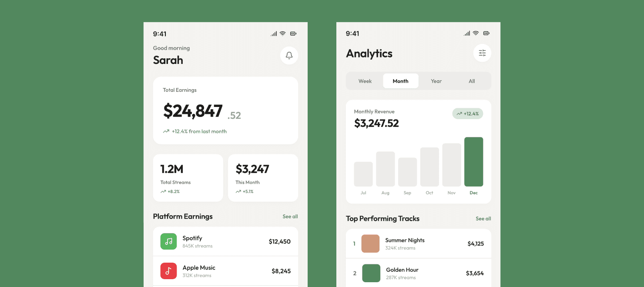Switch to the Week tab
Image resolution: width=644 pixels, height=287 pixels.
tap(365, 81)
